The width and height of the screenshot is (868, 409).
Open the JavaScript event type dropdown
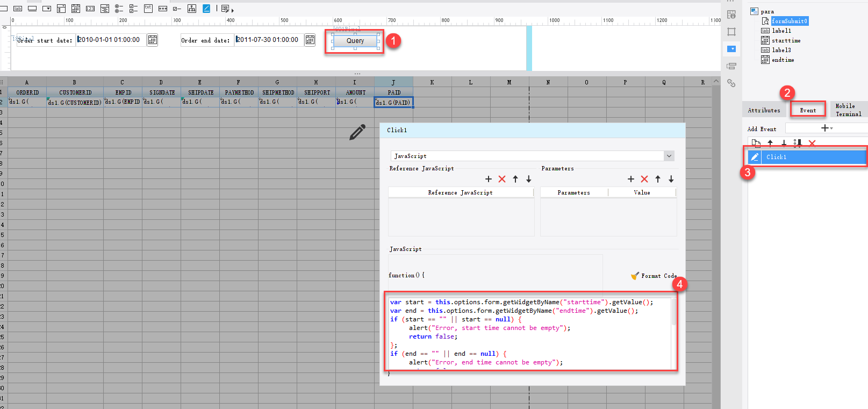tap(669, 156)
